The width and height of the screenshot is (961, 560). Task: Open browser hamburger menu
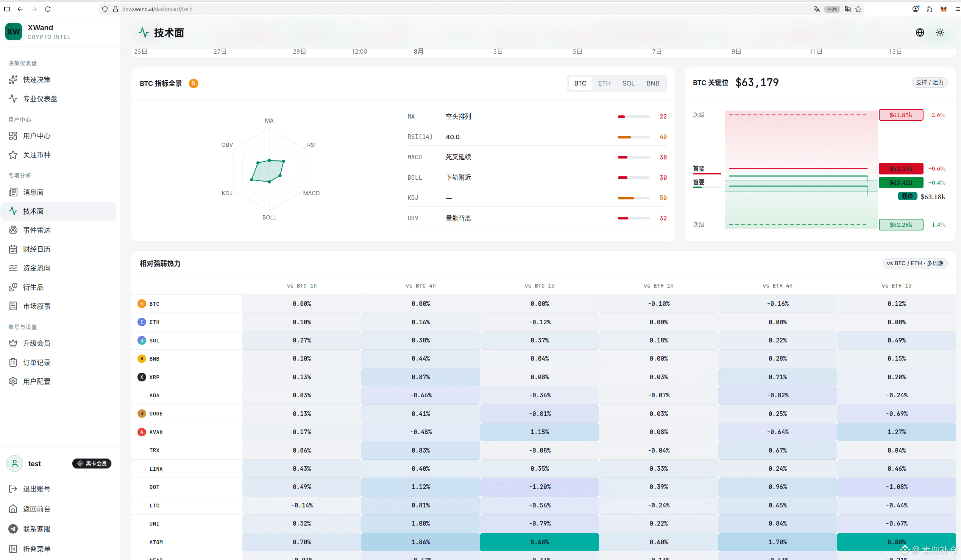coord(957,9)
